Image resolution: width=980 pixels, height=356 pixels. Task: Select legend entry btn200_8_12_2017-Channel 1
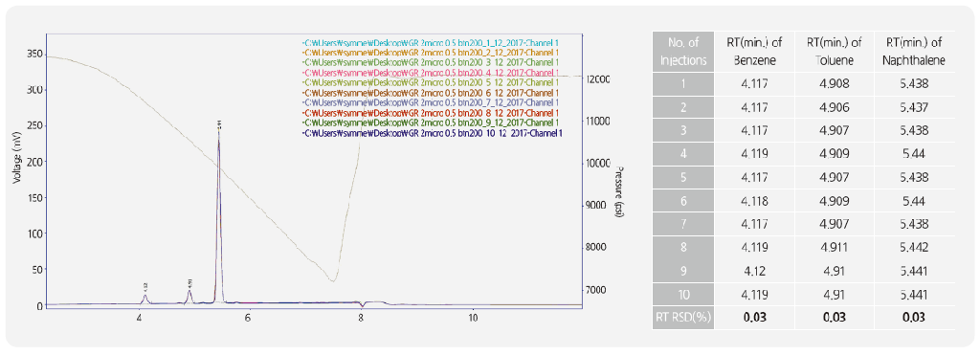(430, 113)
